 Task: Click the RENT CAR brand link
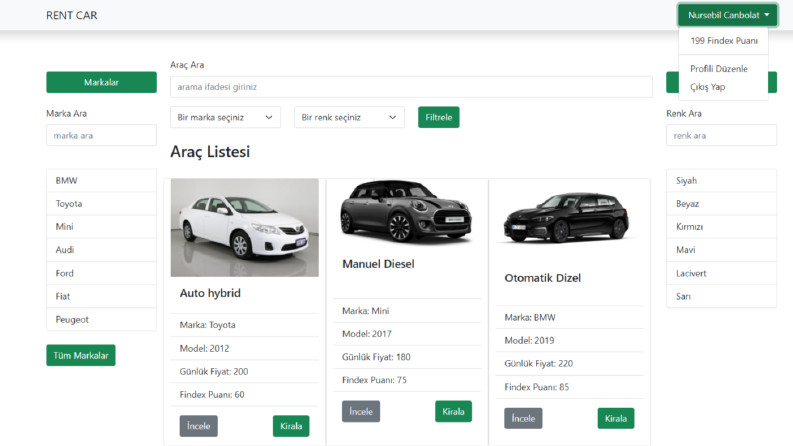click(x=72, y=15)
